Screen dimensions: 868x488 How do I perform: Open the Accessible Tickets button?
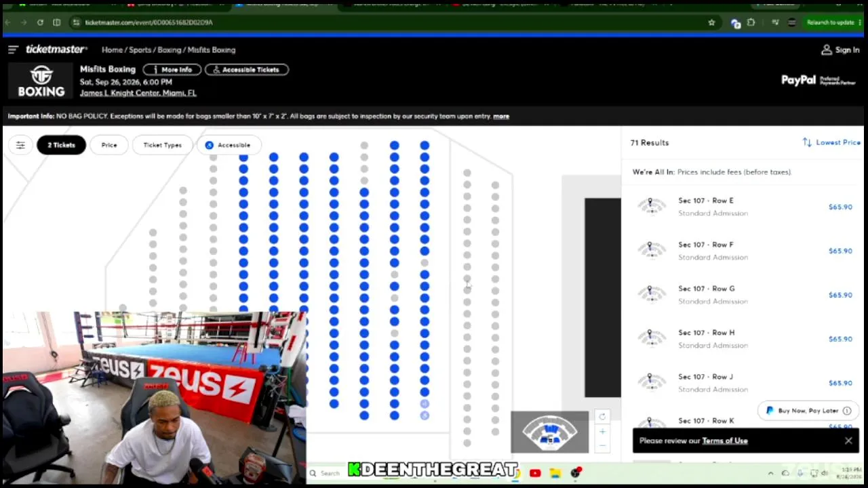pyautogui.click(x=247, y=70)
